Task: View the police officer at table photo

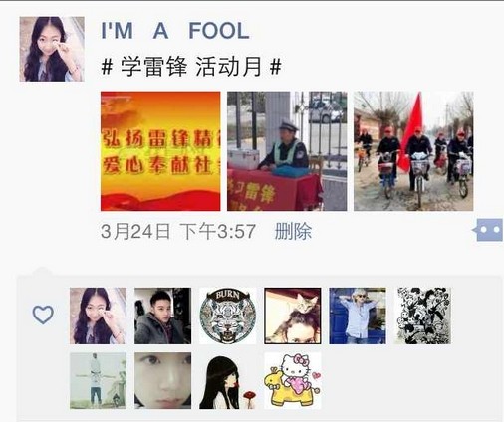Action: tap(287, 151)
